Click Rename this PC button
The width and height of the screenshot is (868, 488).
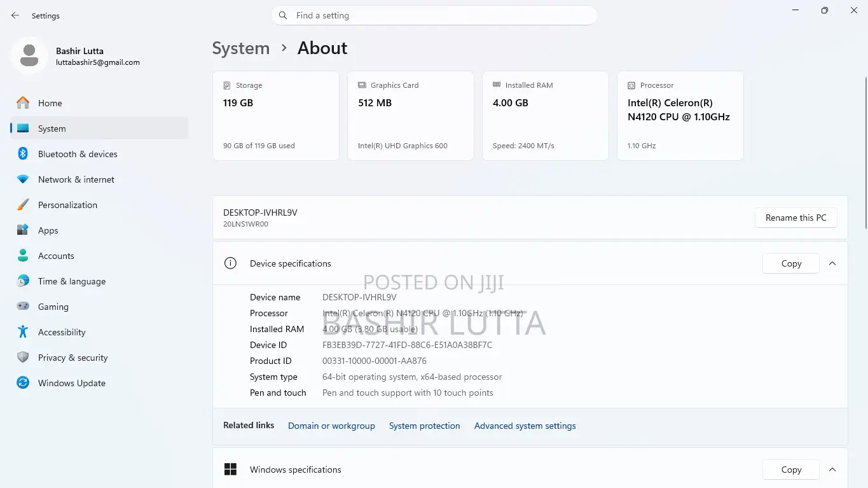click(796, 218)
